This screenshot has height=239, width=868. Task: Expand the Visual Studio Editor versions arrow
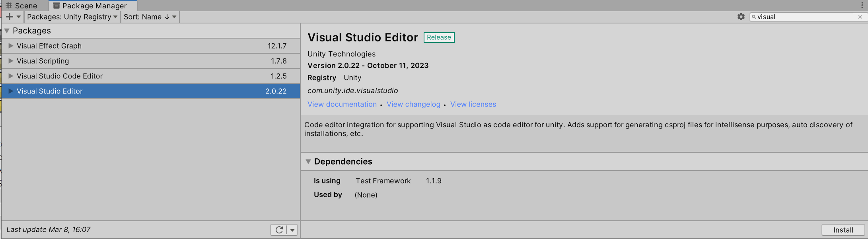pos(11,91)
